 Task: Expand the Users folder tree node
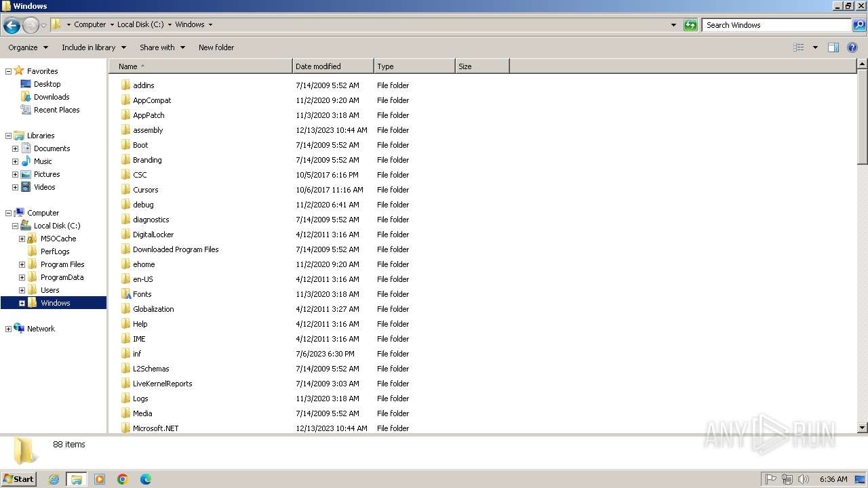click(22, 290)
